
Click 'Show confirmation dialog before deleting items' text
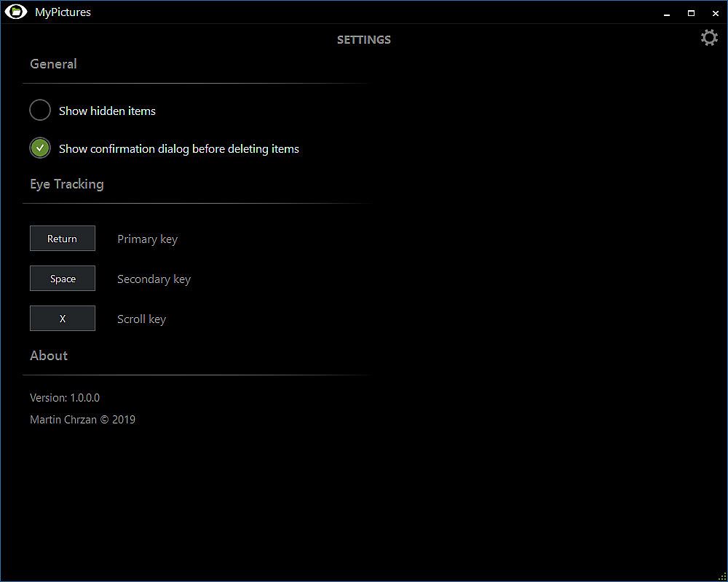point(179,149)
